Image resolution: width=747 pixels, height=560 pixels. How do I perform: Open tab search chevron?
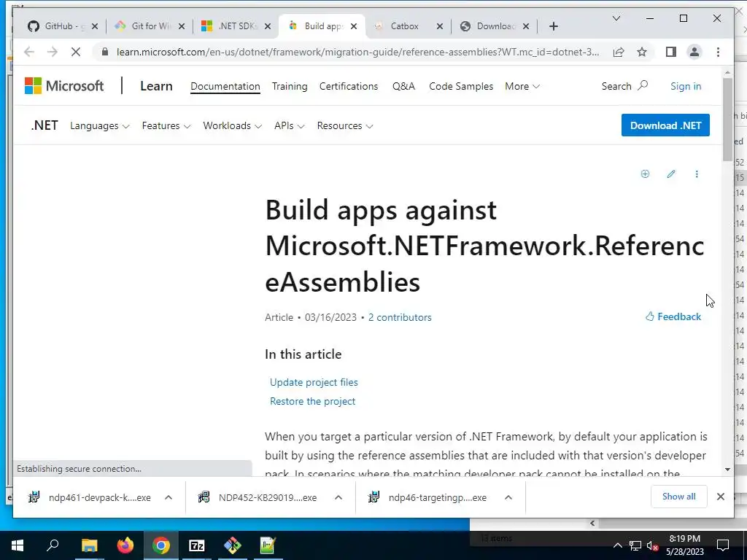(616, 18)
